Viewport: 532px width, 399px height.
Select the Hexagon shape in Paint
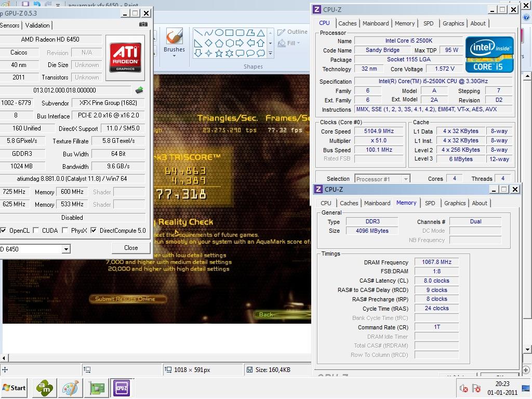point(229,43)
